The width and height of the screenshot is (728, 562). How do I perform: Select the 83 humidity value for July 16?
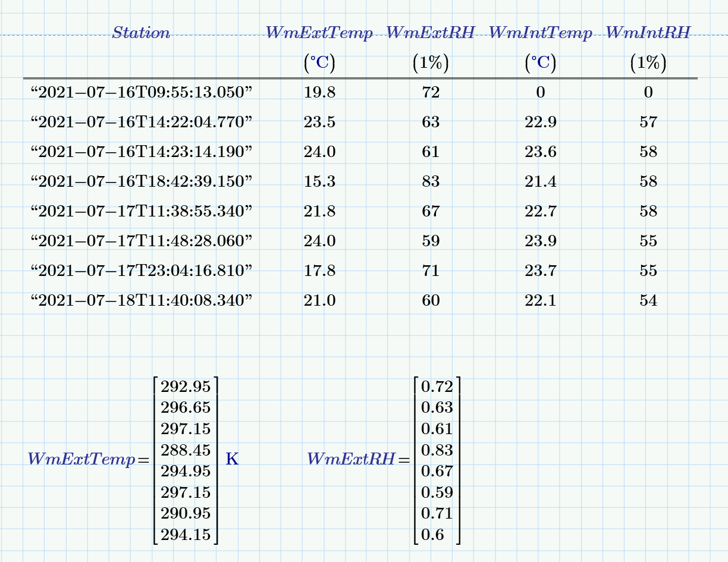coord(431,181)
